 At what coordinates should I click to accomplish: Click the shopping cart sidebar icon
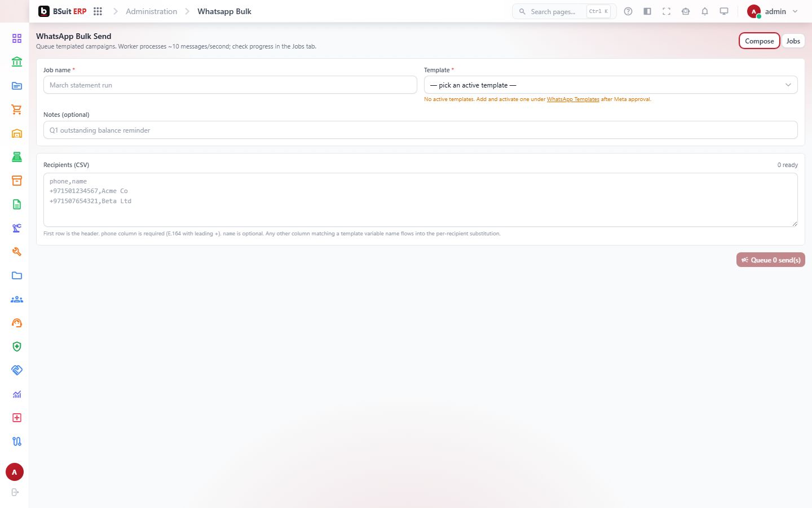[17, 110]
